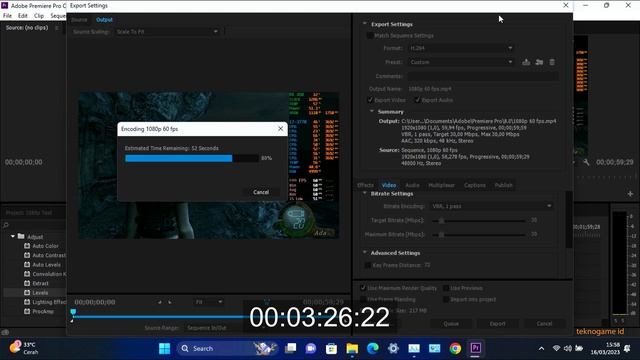Click the Wi-Fi icon in system tray
Screen dimensions: 640x360
[556, 348]
